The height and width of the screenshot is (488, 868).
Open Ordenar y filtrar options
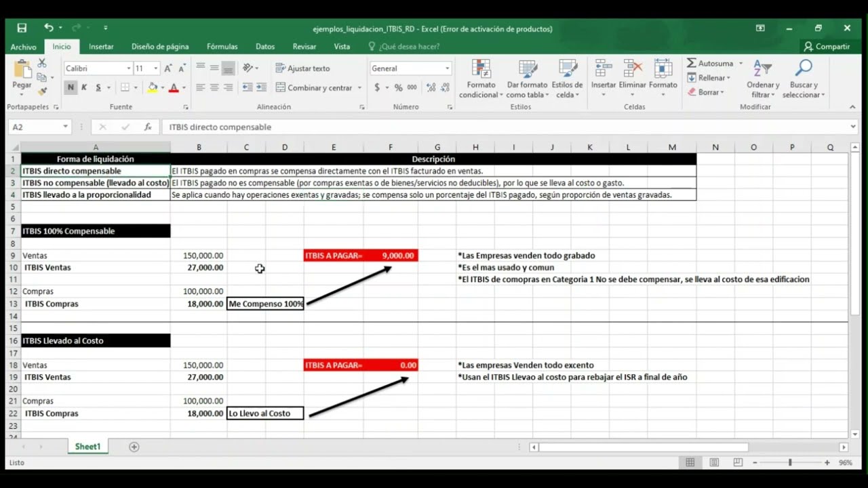pos(763,79)
